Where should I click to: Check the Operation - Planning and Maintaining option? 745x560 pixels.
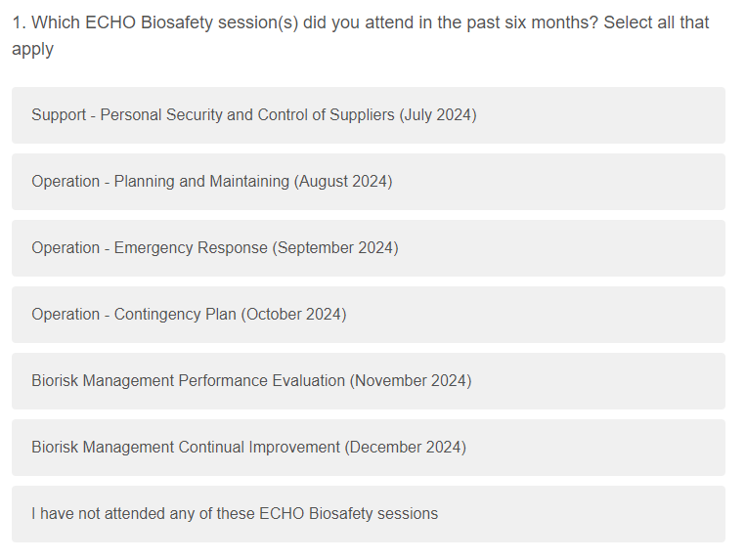point(212,182)
